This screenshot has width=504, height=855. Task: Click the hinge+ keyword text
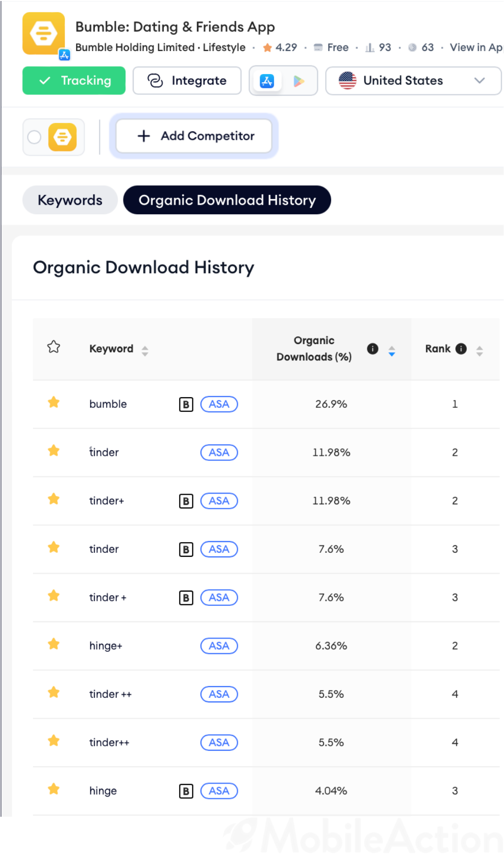106,646
